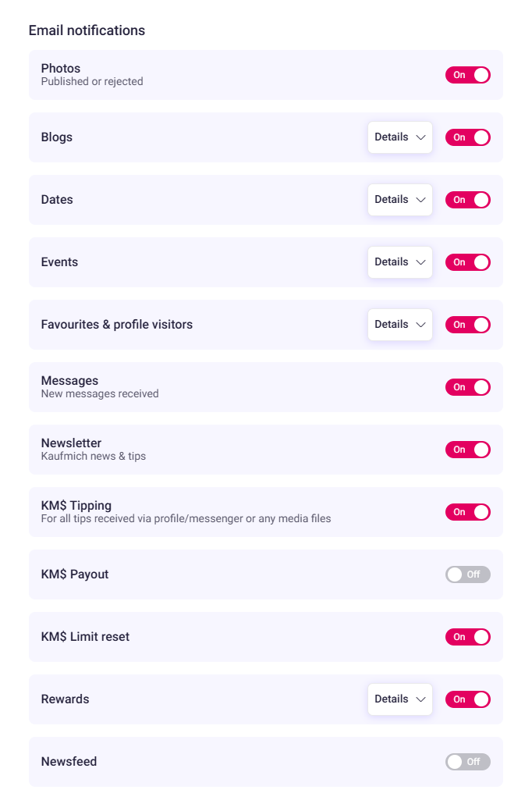Disable the Blogs notifications switch
This screenshot has height=811, width=532.
tap(467, 137)
